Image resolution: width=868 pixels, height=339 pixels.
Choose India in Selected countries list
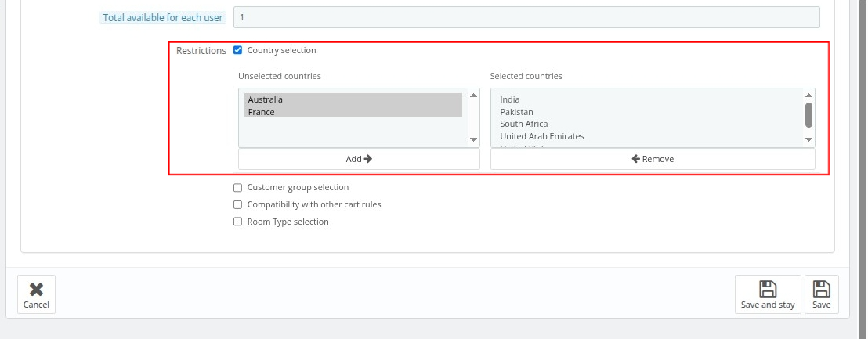[x=510, y=99]
